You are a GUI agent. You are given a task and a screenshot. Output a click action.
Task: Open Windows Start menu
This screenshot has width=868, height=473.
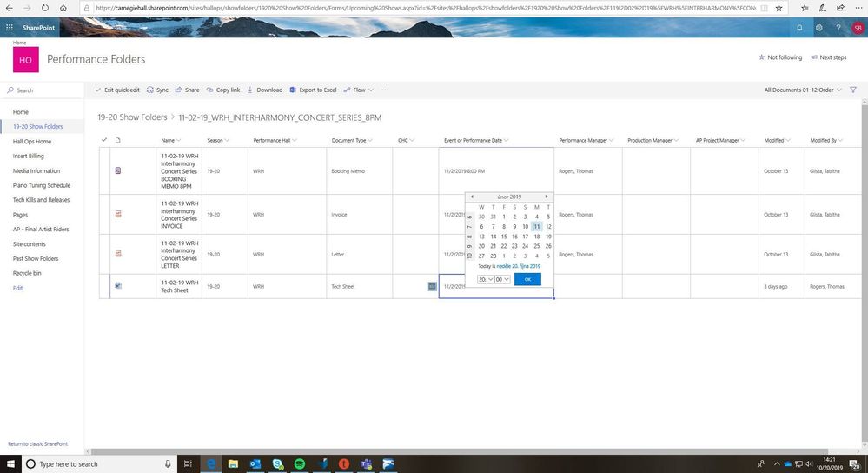[x=10, y=463]
